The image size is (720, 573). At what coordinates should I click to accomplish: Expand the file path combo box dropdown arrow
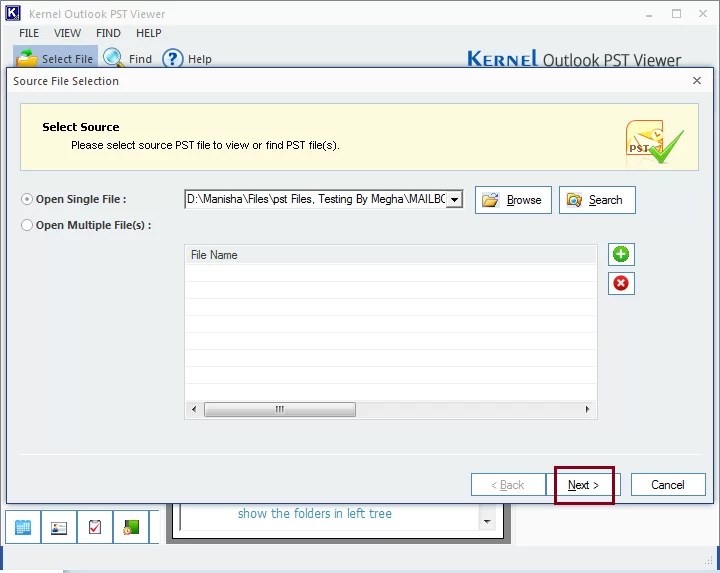click(x=454, y=199)
